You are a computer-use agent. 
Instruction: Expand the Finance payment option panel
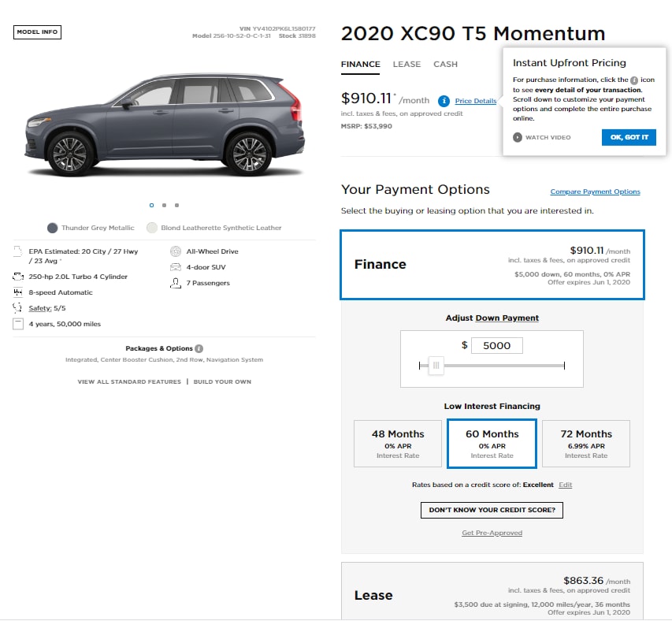492,265
